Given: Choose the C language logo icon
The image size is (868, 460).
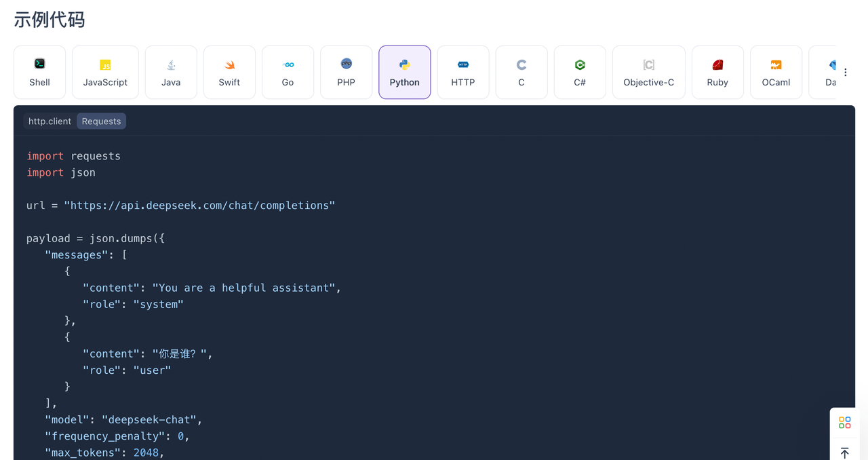Looking at the screenshot, I should 521,64.
